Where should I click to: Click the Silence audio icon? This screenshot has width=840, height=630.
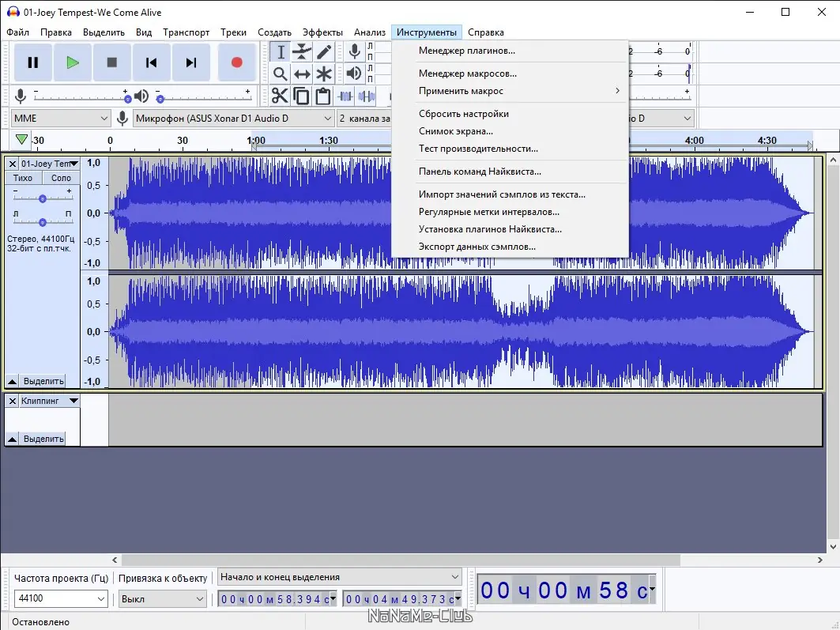367,96
